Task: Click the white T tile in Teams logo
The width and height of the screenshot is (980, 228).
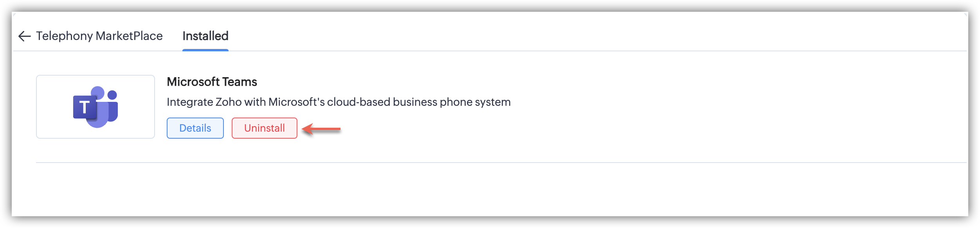Action: [x=85, y=107]
